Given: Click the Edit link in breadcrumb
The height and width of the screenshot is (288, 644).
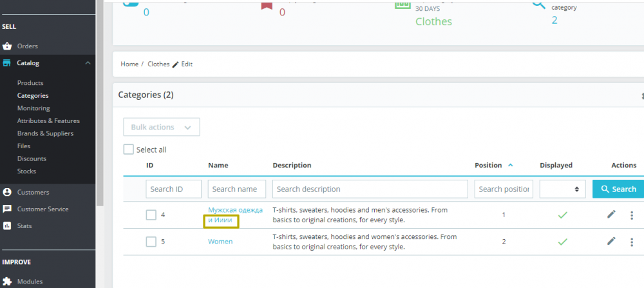Looking at the screenshot, I should [187, 64].
